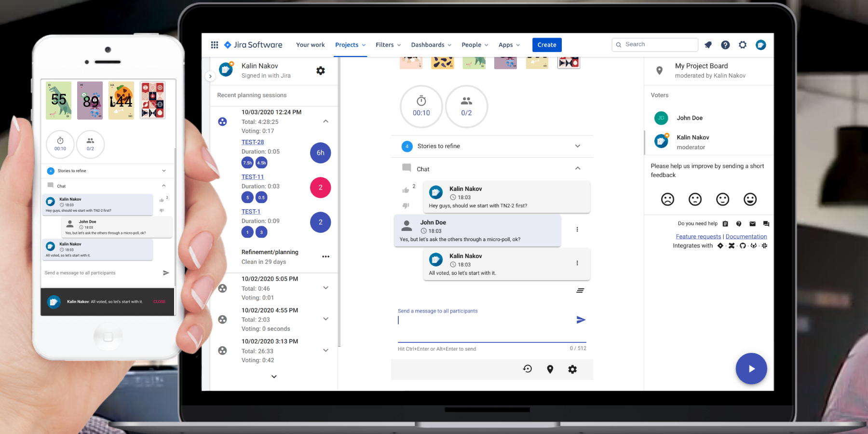Viewport: 868px width, 434px height.
Task: Select the very sad feedback face
Action: 667,199
